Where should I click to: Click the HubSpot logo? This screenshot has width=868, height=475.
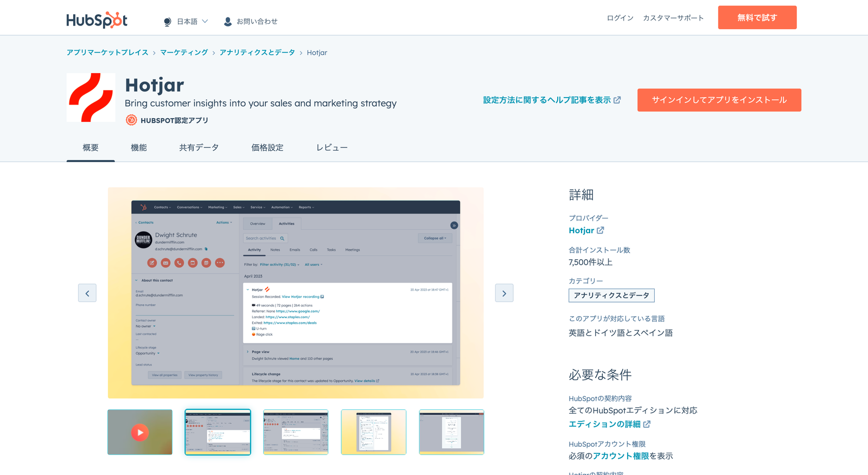coord(97,20)
